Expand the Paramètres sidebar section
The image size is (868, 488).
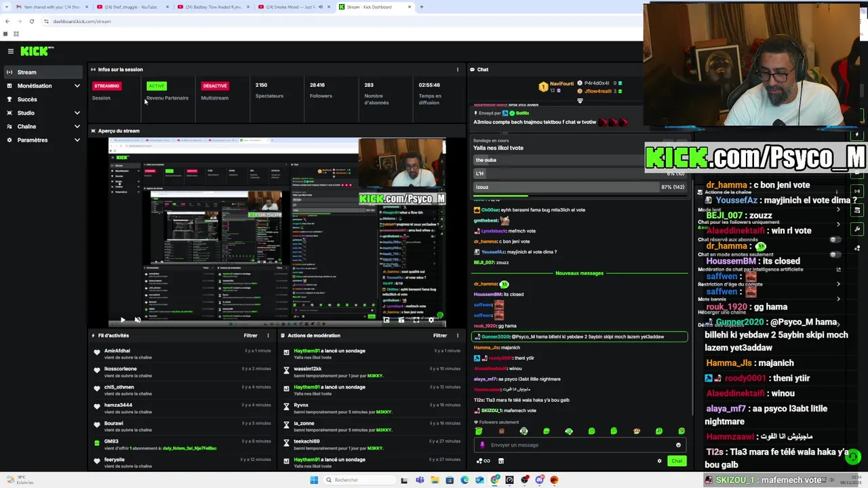(42, 140)
